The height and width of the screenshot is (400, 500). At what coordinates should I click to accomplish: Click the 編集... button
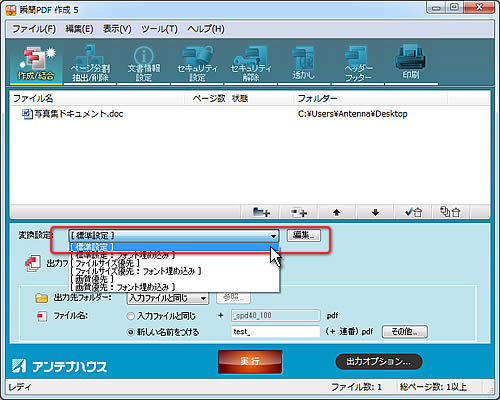tap(304, 235)
